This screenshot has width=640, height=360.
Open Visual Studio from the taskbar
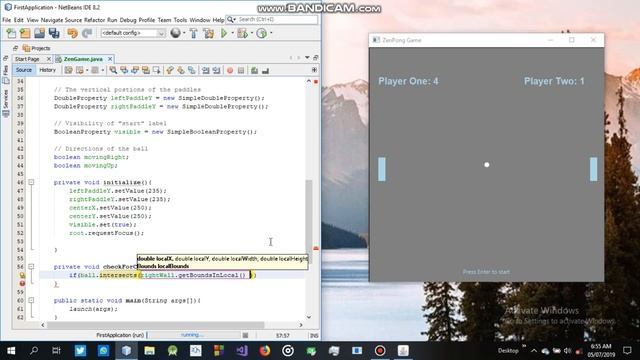point(242,350)
